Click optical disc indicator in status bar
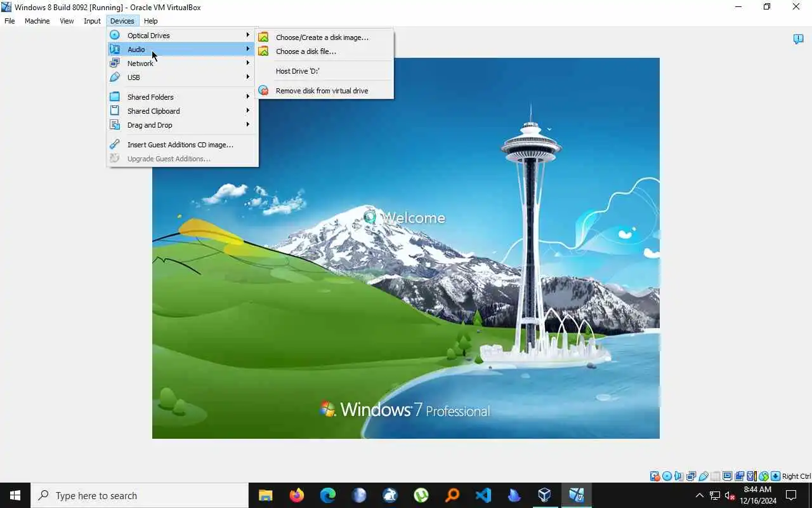Image resolution: width=812 pixels, height=508 pixels. coord(667,476)
